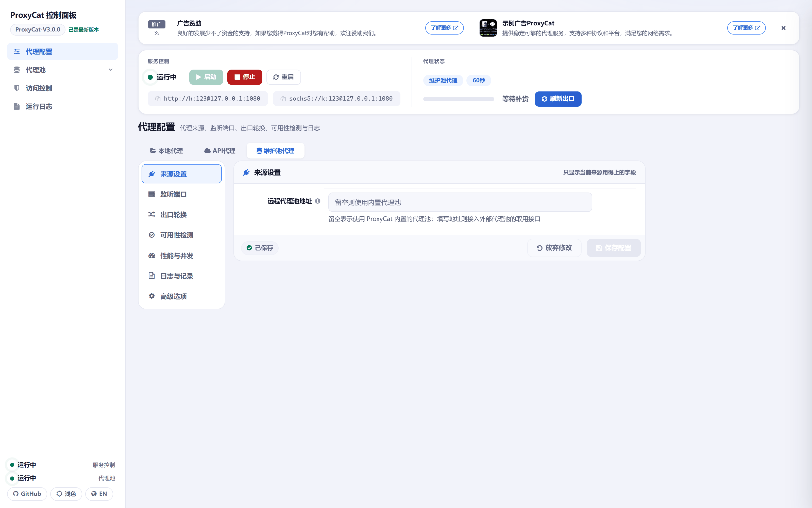Toggle 浅色 theme button
Viewport: 812px width, 508px height.
66,494
